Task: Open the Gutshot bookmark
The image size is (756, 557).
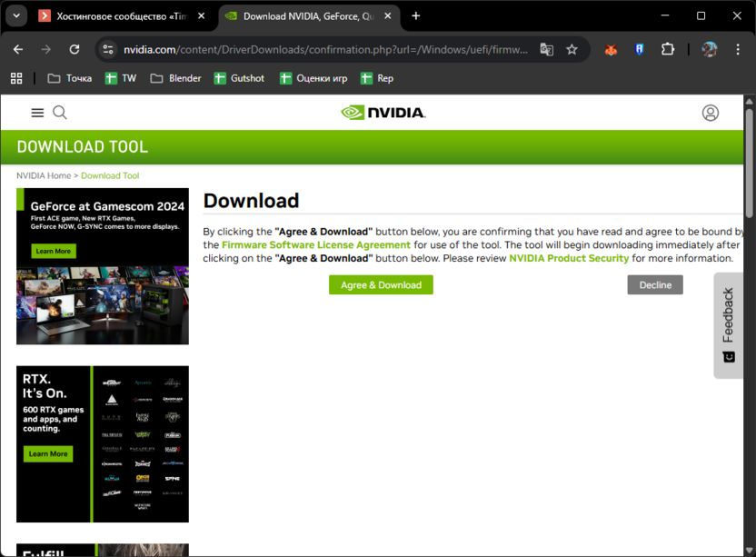Action: (239, 78)
